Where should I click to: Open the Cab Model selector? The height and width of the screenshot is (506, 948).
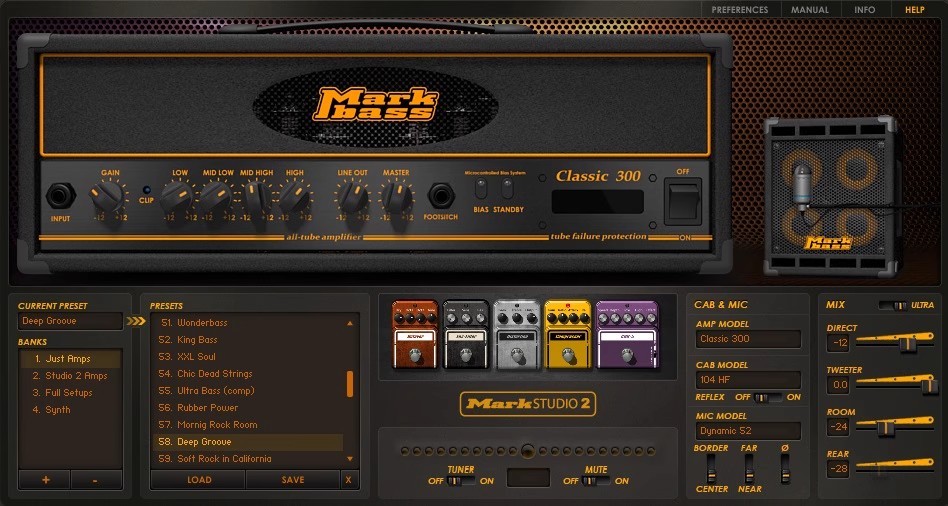pyautogui.click(x=748, y=380)
